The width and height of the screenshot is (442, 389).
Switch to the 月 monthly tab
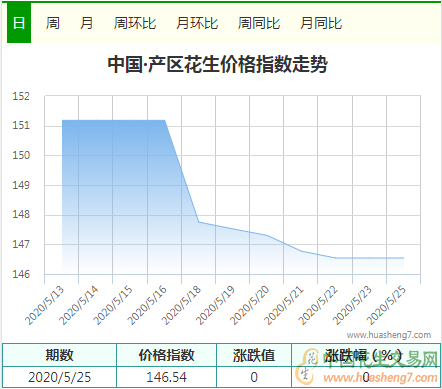[86, 23]
